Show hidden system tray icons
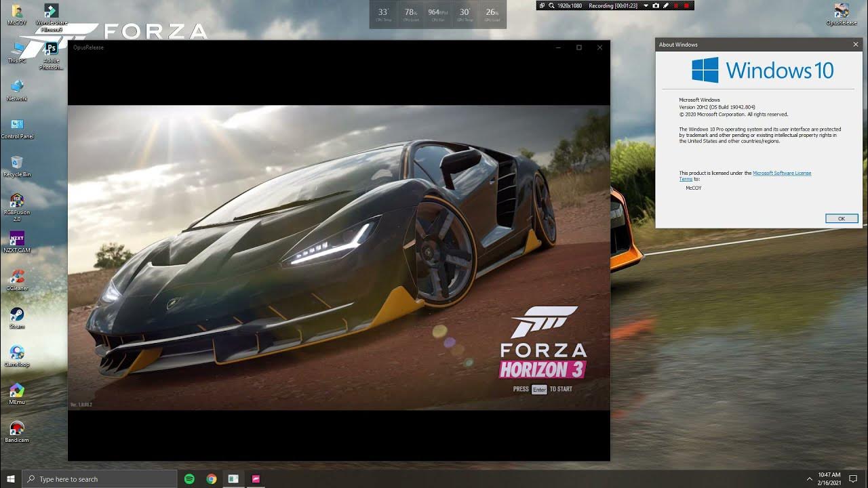The height and width of the screenshot is (488, 868). [x=809, y=479]
